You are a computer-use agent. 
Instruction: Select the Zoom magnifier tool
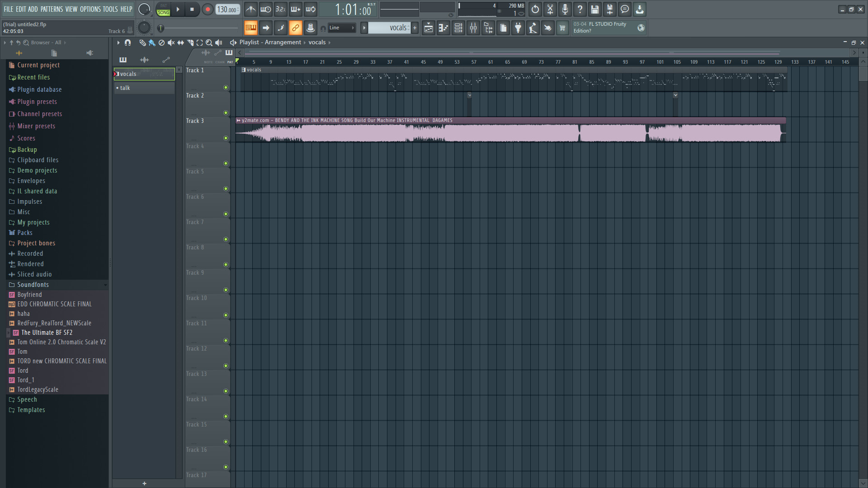point(209,42)
